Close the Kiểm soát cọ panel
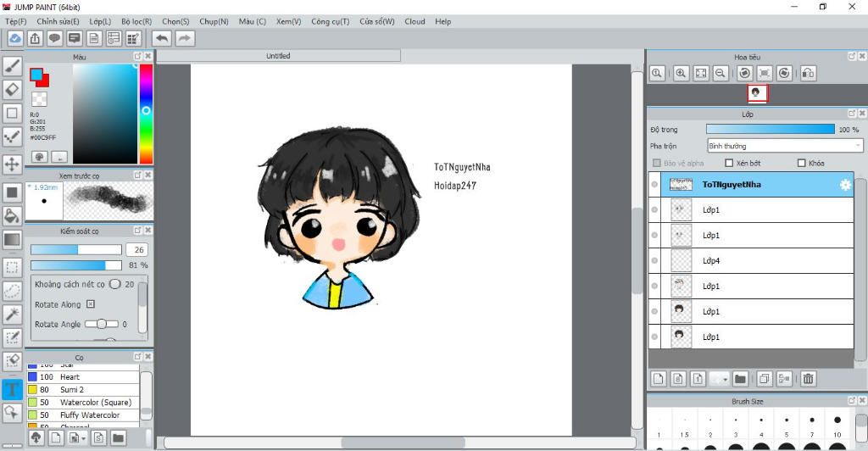This screenshot has height=451, width=868. coord(147,231)
